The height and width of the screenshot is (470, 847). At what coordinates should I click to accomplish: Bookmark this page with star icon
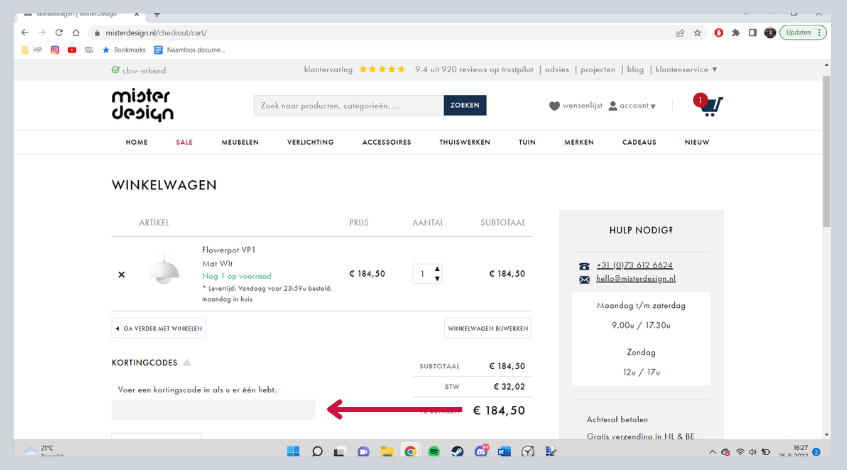click(697, 32)
